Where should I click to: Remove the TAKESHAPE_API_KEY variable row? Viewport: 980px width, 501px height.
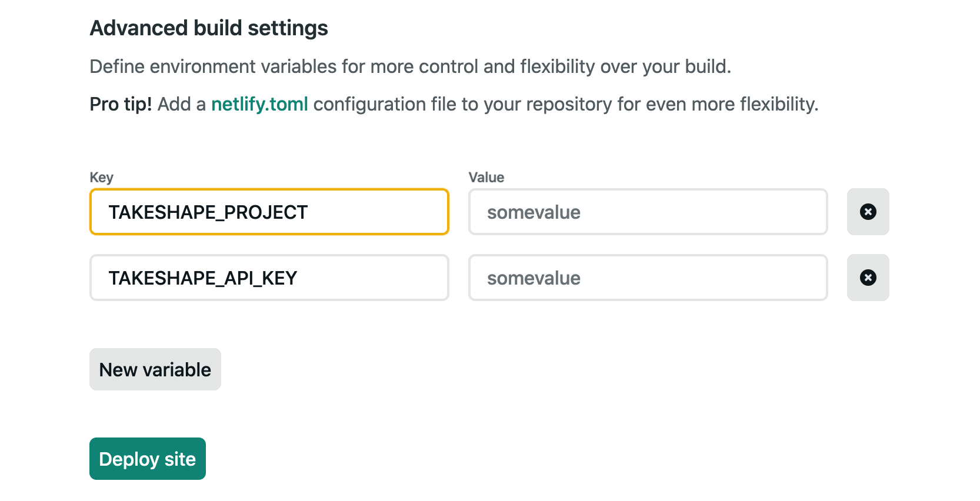(868, 278)
